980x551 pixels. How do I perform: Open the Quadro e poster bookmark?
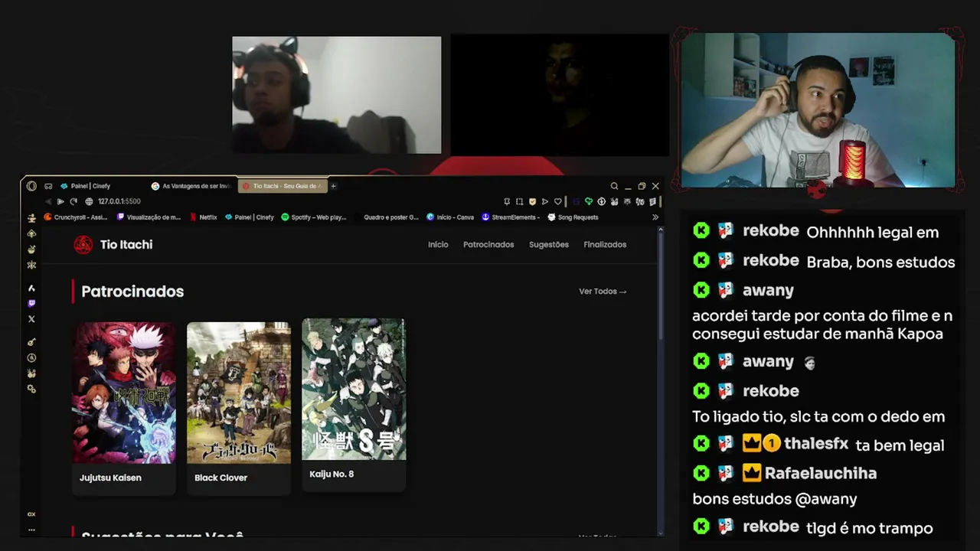[387, 217]
